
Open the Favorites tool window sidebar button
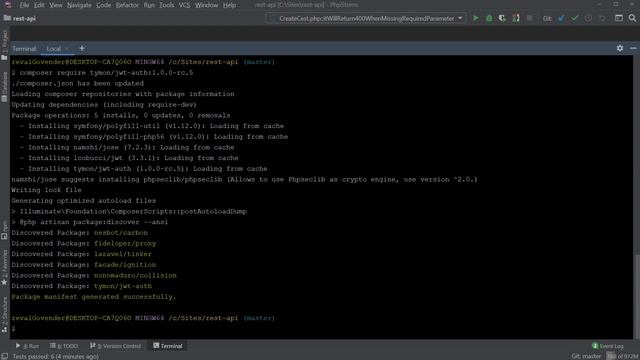click(x=4, y=267)
